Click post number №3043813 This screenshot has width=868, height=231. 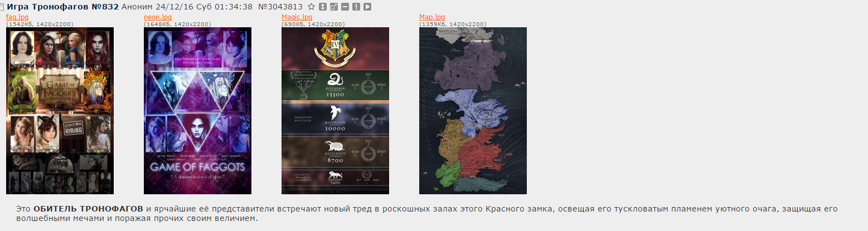coord(281,7)
